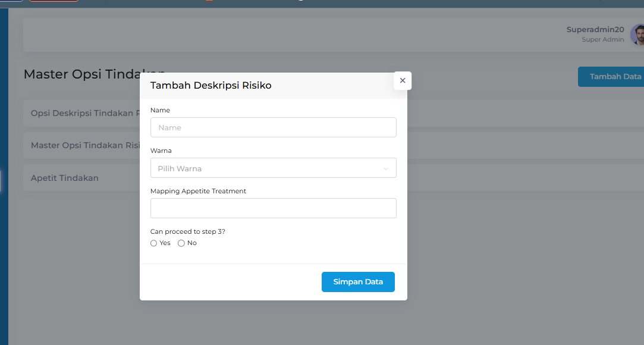
Task: Expand the Opsi Deskripsi Tindakan section
Action: pyautogui.click(x=83, y=113)
